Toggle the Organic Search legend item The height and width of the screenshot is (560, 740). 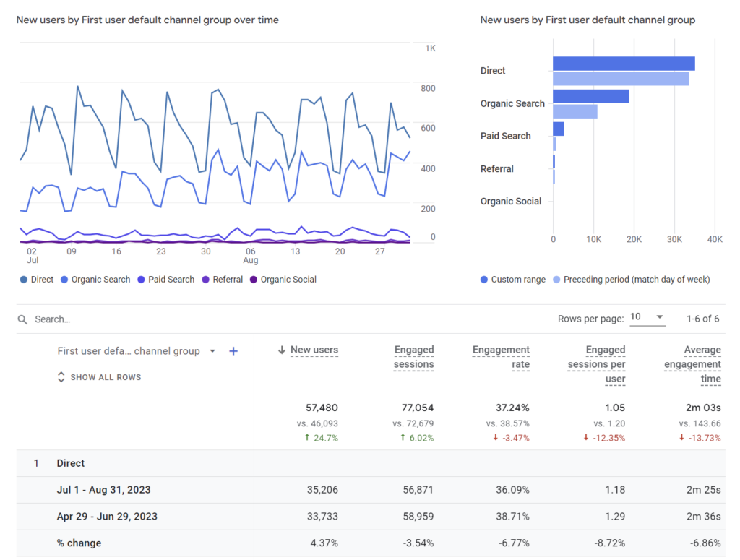[x=96, y=280]
